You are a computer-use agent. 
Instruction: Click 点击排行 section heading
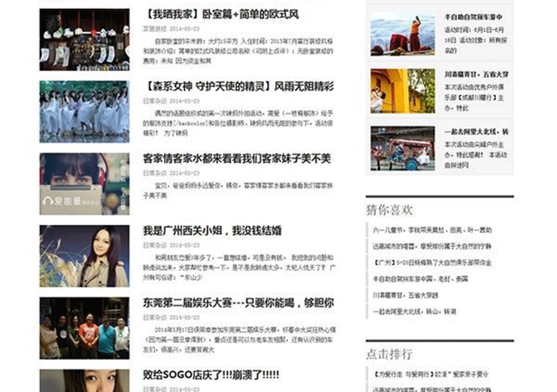point(389,354)
